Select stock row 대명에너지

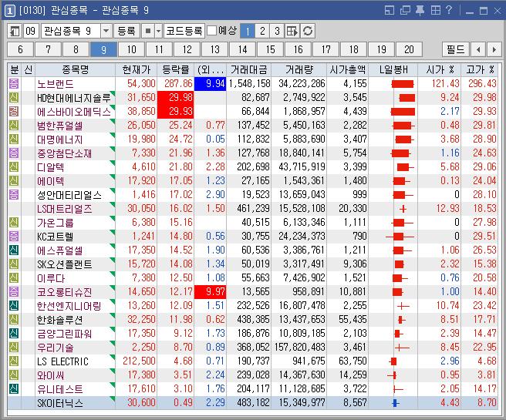pyautogui.click(x=253, y=139)
